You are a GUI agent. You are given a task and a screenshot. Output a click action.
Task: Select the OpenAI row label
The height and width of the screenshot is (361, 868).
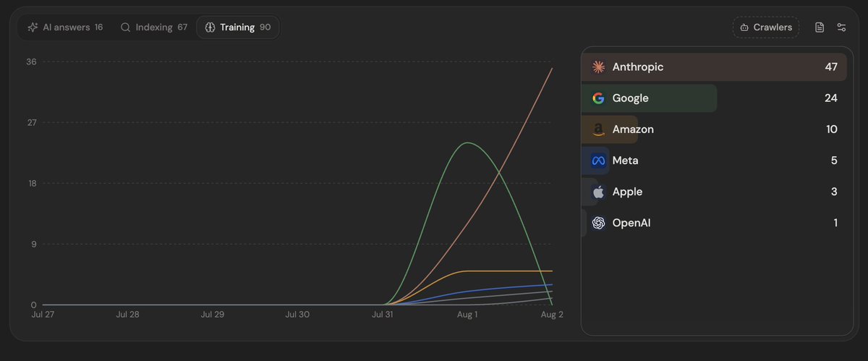(631, 223)
